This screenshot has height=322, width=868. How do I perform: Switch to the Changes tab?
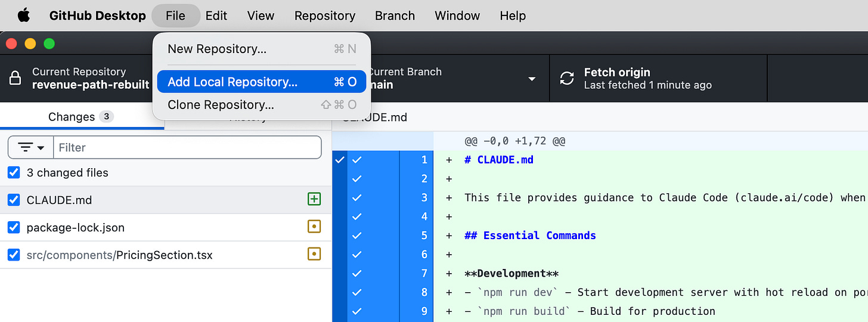point(82,116)
